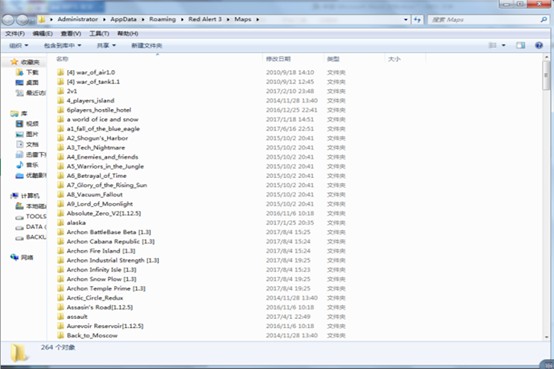554x369 pixels.
Task: Sort by the 名称 column header
Action: 62,59
